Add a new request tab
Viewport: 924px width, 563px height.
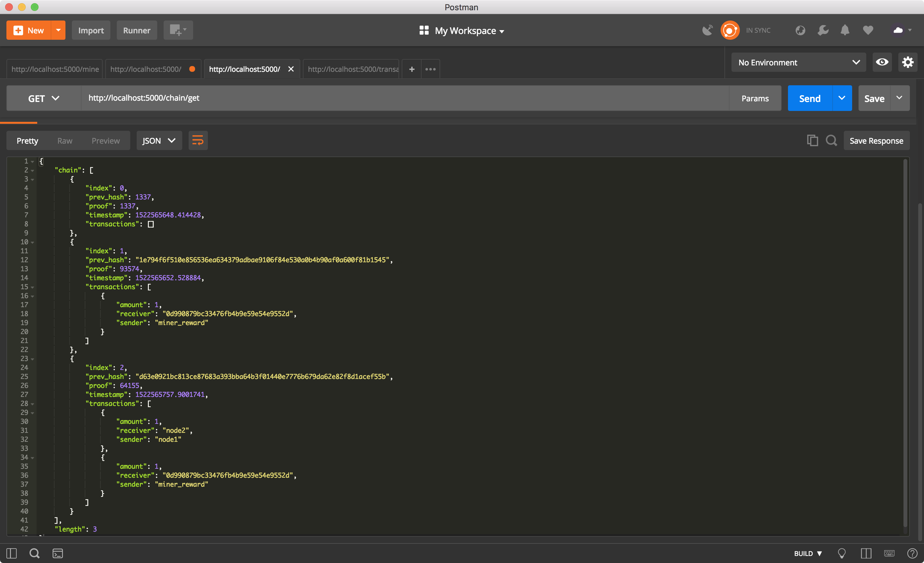[412, 69]
